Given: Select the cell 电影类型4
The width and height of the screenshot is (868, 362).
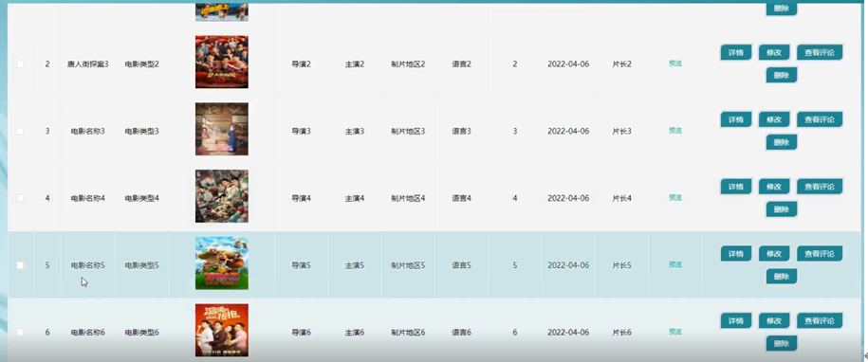Looking at the screenshot, I should click(141, 198).
